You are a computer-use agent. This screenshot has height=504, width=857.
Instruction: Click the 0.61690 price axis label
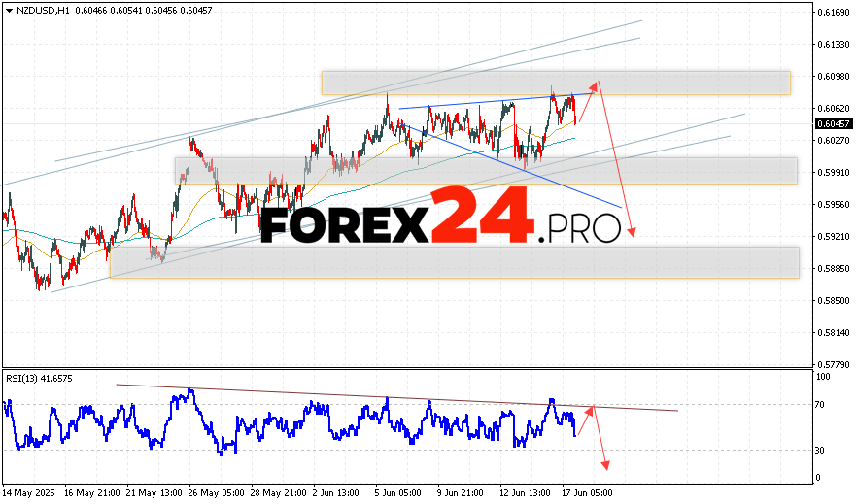[x=835, y=12]
